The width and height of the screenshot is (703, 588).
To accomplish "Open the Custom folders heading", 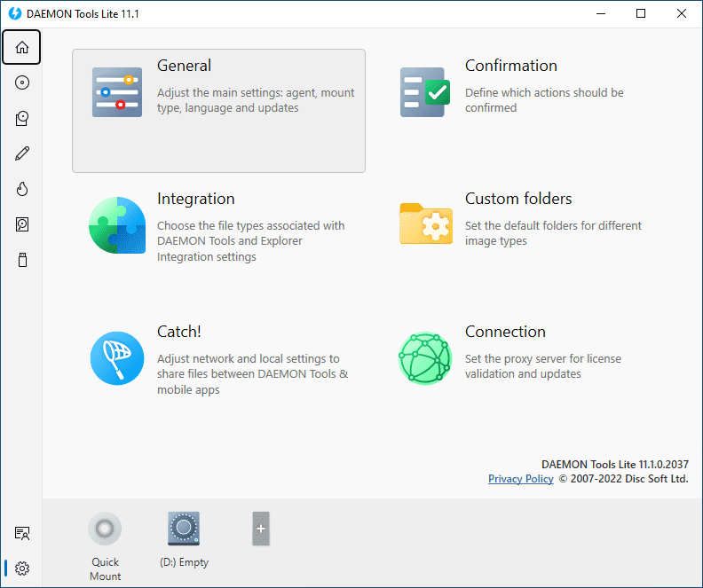I will tap(518, 199).
